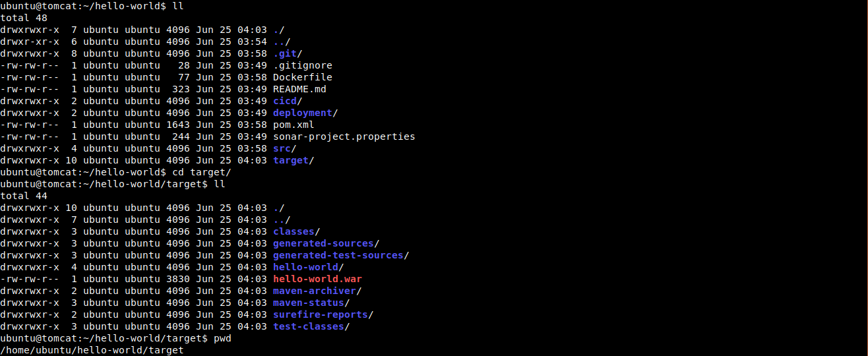Select the pom.xml file name
Viewport: 868px width, 356px height.
[294, 125]
